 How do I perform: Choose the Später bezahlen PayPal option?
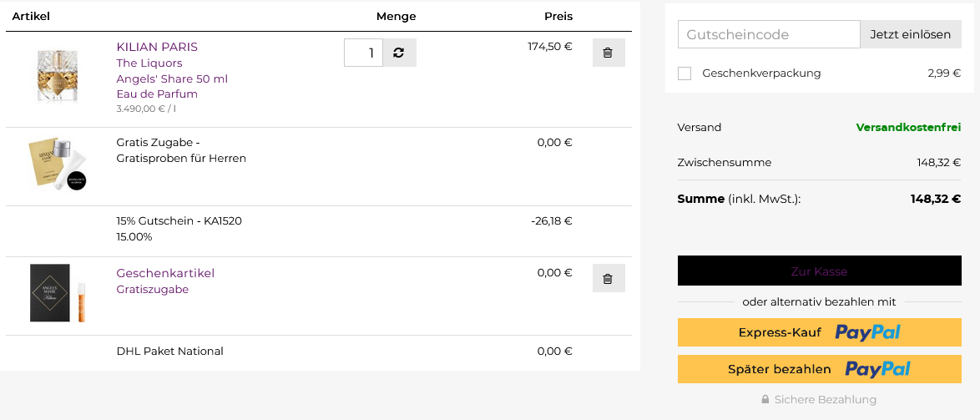(x=819, y=369)
